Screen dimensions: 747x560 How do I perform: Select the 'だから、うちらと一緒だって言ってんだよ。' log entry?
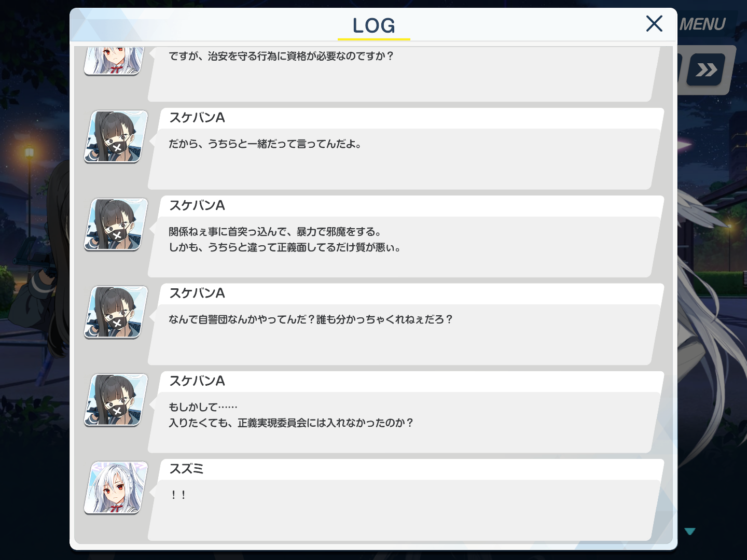pos(406,149)
